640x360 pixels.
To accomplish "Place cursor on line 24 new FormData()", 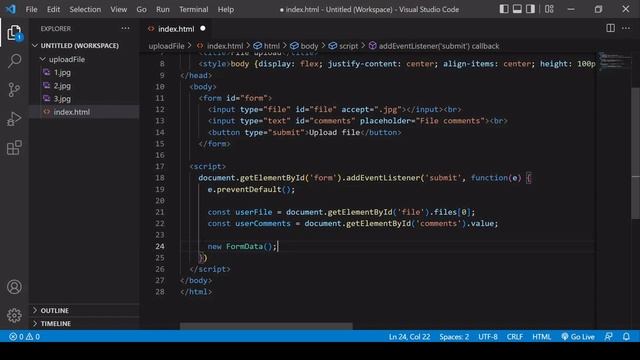I will click(242, 247).
